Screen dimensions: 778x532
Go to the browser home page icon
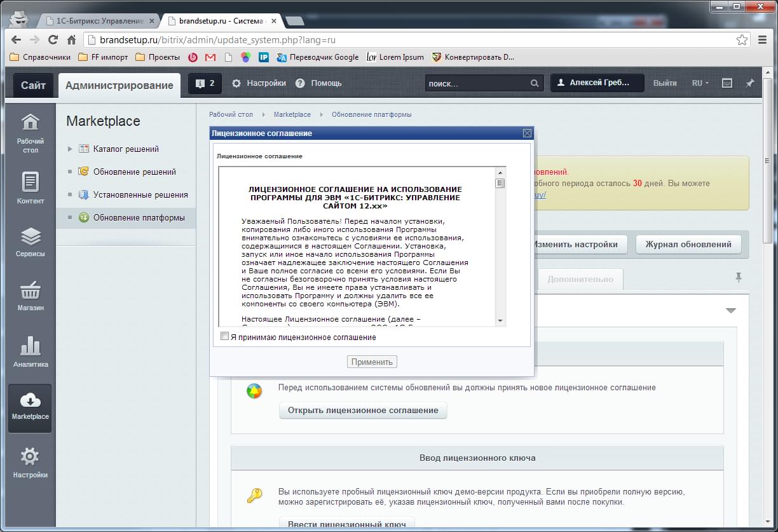pos(72,39)
